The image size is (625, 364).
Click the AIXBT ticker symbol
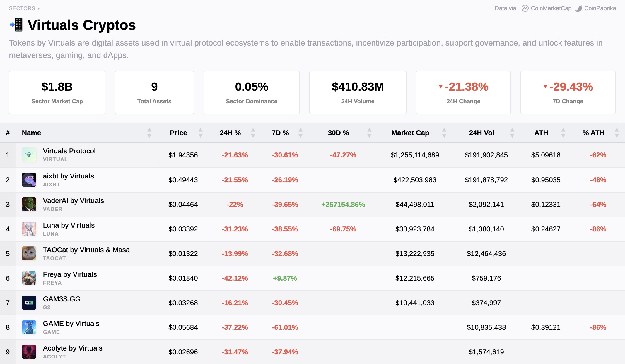coord(52,185)
